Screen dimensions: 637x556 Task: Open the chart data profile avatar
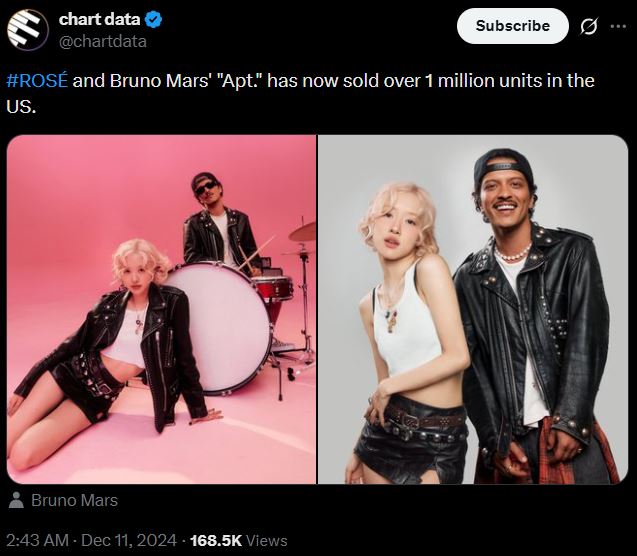pyautogui.click(x=28, y=30)
